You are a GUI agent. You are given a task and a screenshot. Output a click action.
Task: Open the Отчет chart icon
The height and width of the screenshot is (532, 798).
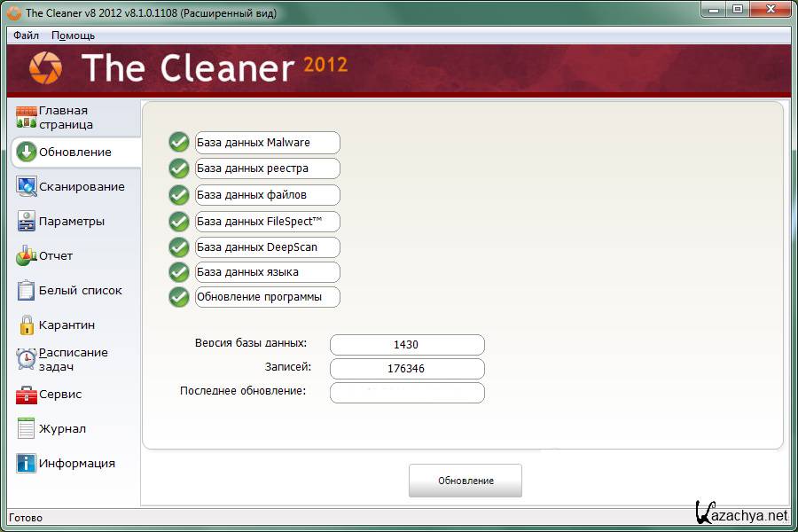tap(27, 256)
